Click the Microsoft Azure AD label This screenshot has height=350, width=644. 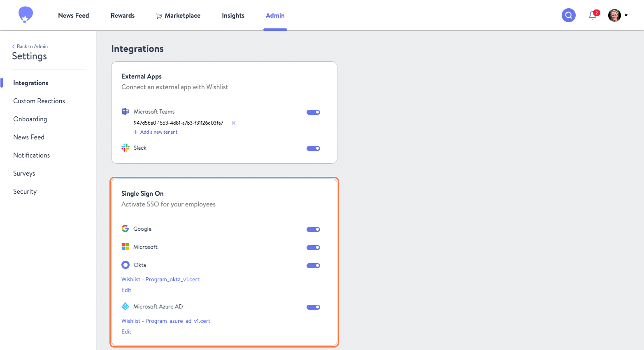click(158, 306)
